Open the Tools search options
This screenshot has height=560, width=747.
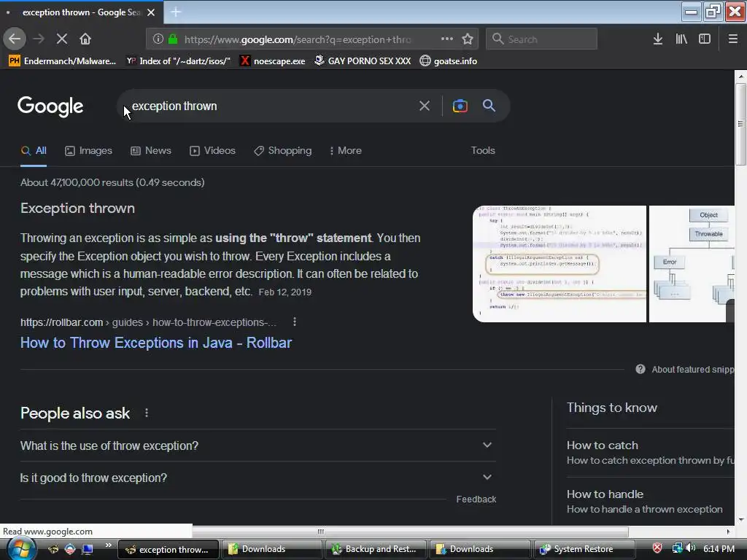pyautogui.click(x=483, y=150)
